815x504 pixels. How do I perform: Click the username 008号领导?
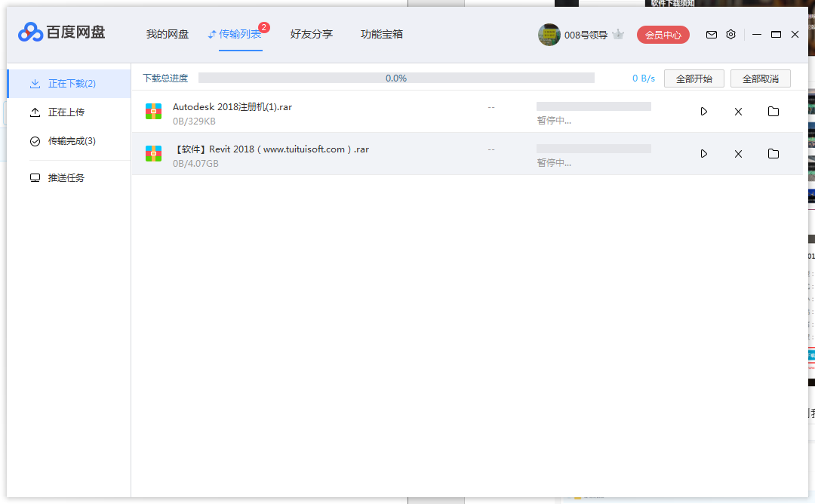coord(586,35)
